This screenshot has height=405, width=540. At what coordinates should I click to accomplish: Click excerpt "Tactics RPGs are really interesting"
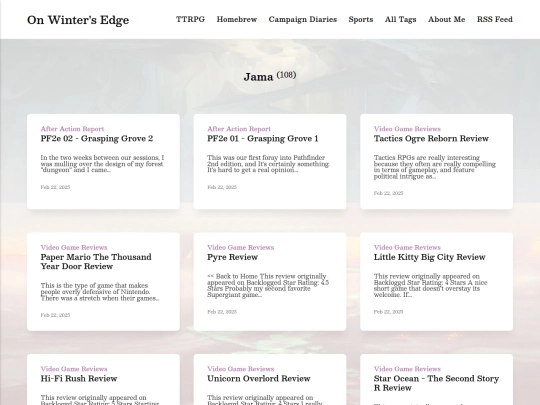click(435, 167)
